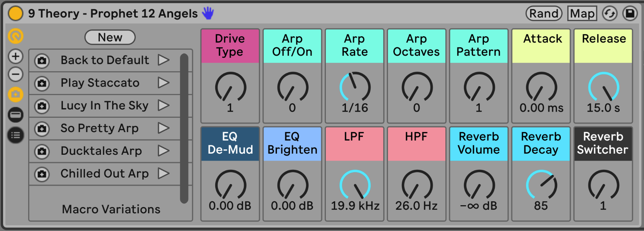Screen dimensions: 644x231
Task: Click the Arp Off/On macro knob
Action: (x=292, y=87)
